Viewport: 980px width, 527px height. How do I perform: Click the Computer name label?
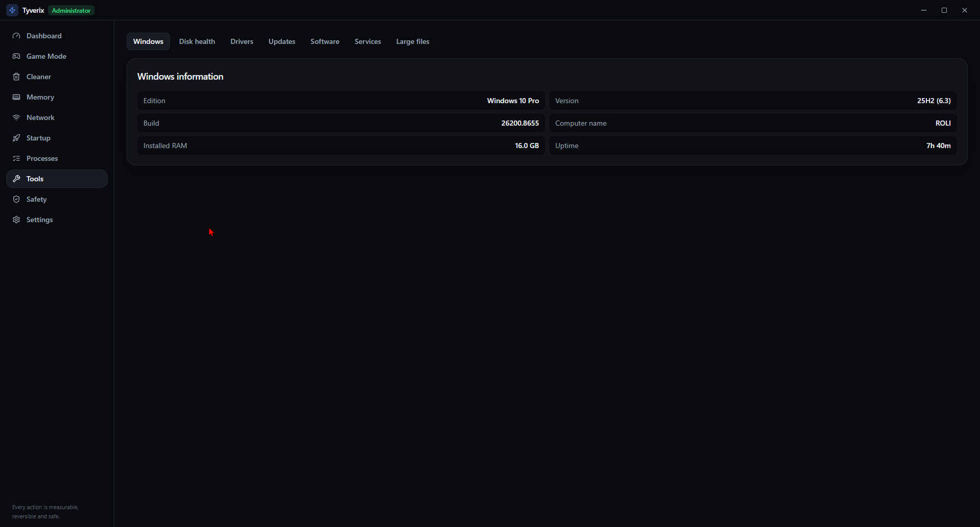(581, 123)
